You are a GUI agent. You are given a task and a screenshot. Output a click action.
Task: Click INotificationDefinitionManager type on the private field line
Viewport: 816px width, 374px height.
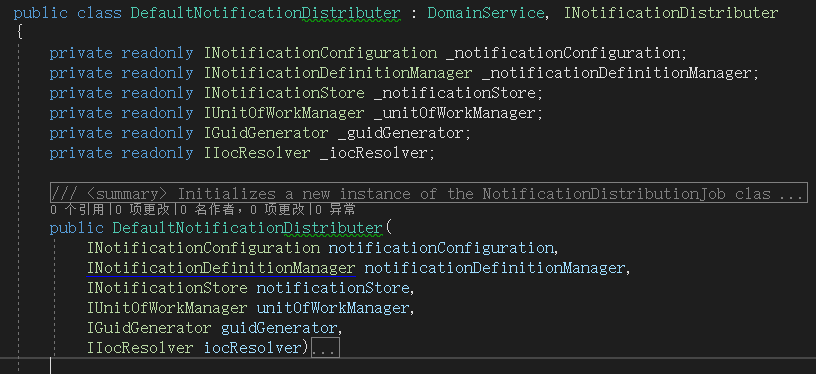click(x=338, y=73)
